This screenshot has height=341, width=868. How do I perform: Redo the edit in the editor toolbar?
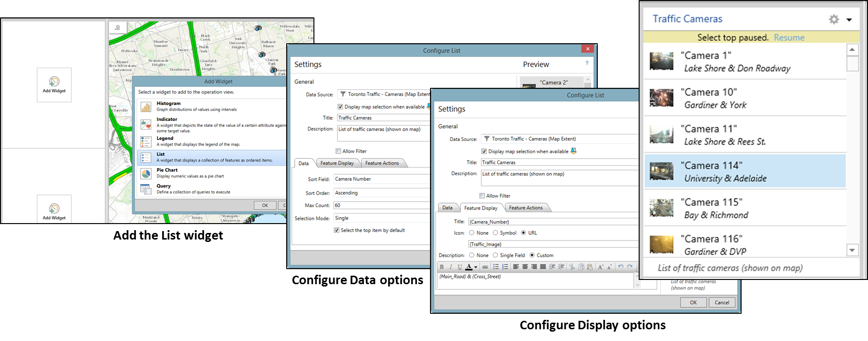(630, 267)
